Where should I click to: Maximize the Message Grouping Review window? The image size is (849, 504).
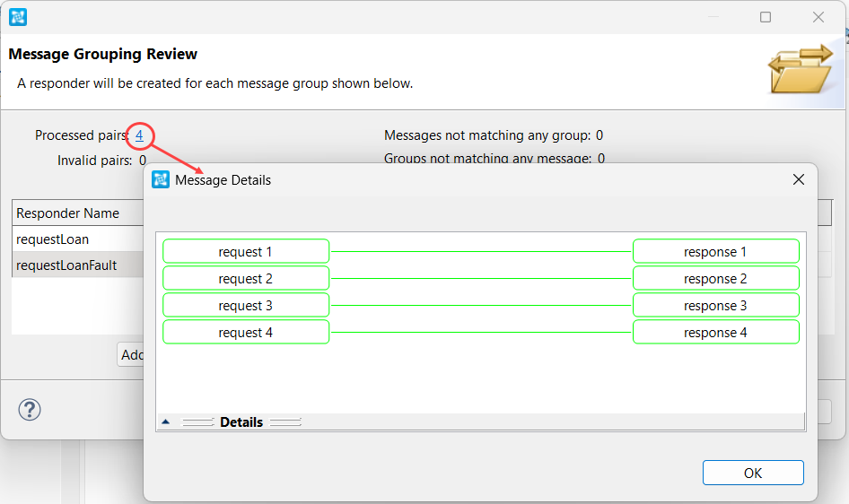(x=765, y=17)
